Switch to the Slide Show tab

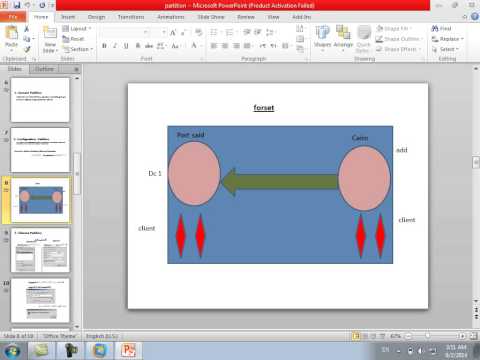211,17
